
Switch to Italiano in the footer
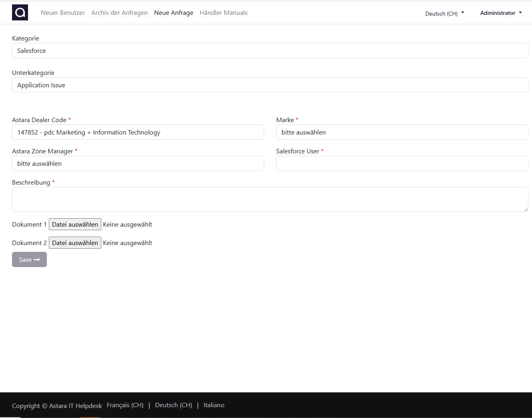pos(214,405)
